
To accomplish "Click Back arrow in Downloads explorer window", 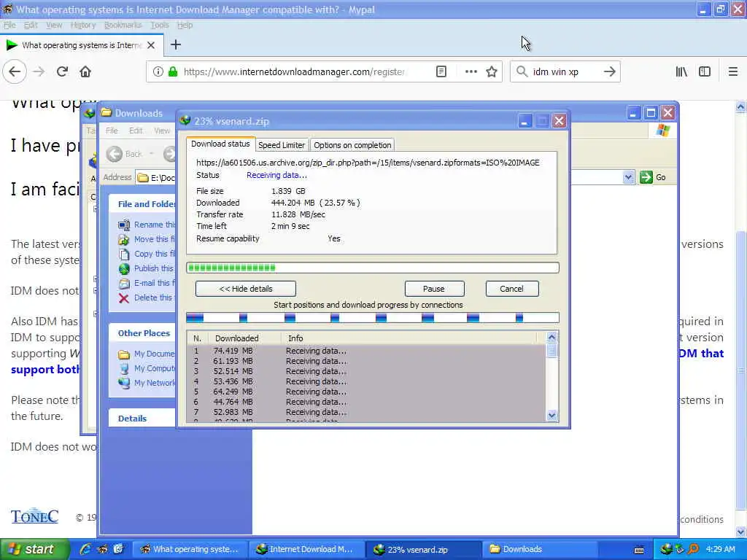I will click(x=115, y=154).
